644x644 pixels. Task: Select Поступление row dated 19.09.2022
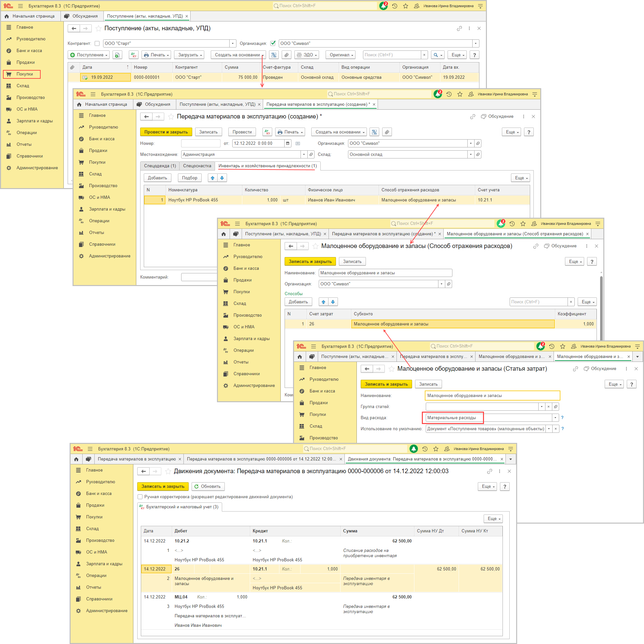(x=273, y=77)
